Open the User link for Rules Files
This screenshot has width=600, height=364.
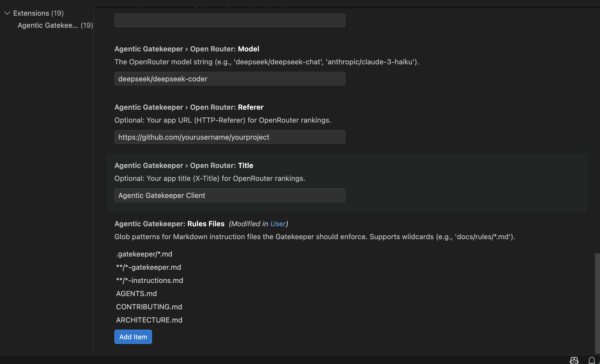(x=277, y=224)
